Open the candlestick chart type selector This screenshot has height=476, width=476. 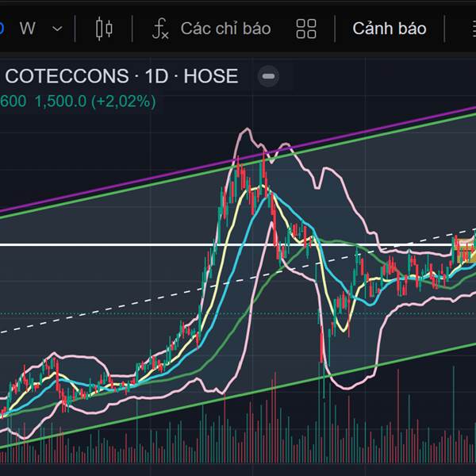tap(104, 29)
